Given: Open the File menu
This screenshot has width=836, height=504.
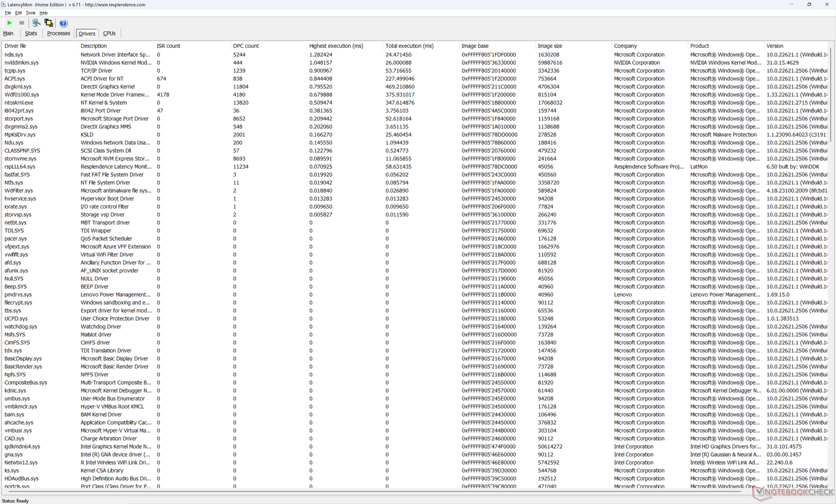Looking at the screenshot, I should 7,13.
